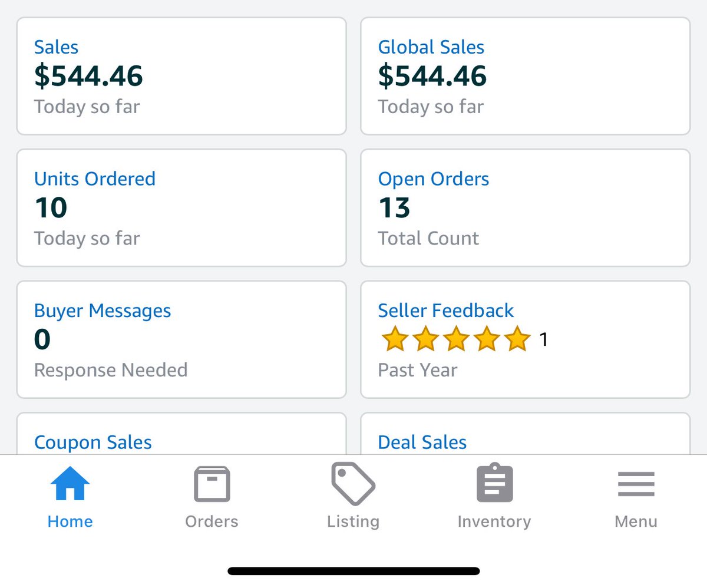The image size is (707, 588).
Task: Open the Sales card heading
Action: click(56, 47)
